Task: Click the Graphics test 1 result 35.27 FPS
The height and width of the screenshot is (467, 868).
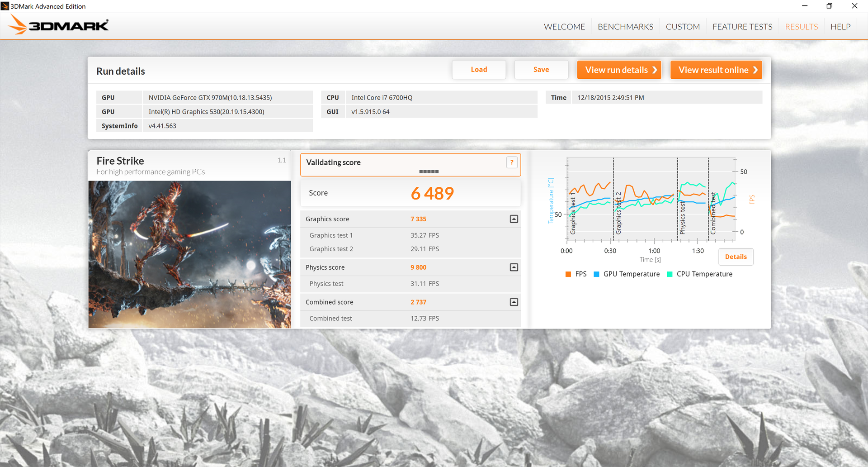Action: 425,235
